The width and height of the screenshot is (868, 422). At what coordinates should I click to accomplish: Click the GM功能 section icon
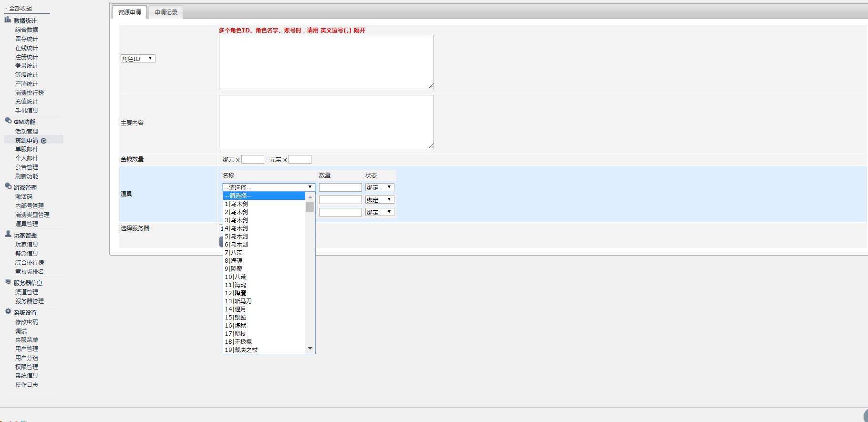coord(8,121)
